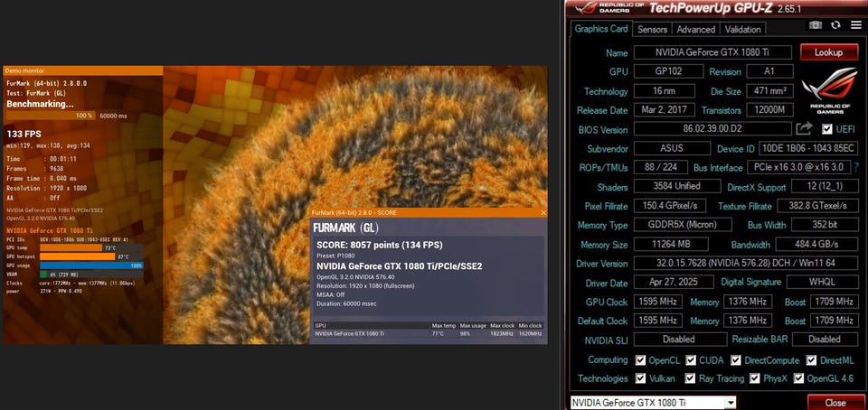Click the 133 FPS readout in Demo monitor
868x410 pixels.
(x=24, y=134)
